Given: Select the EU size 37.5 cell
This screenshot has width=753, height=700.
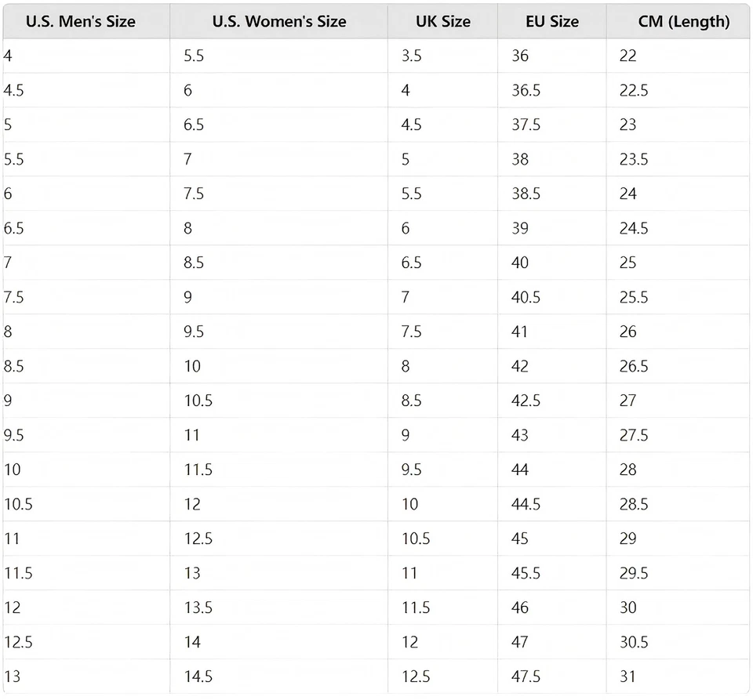Looking at the screenshot, I should click(x=526, y=125).
